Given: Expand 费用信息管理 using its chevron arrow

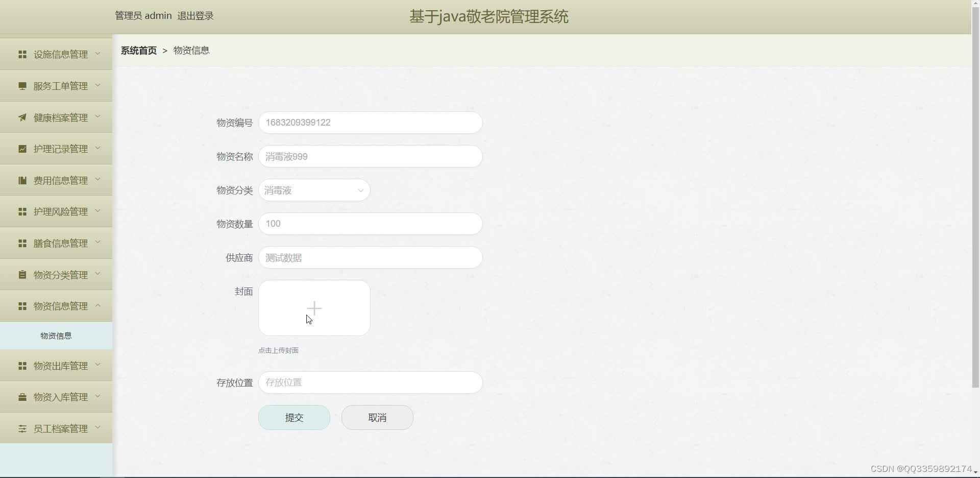Looking at the screenshot, I should click(97, 179).
